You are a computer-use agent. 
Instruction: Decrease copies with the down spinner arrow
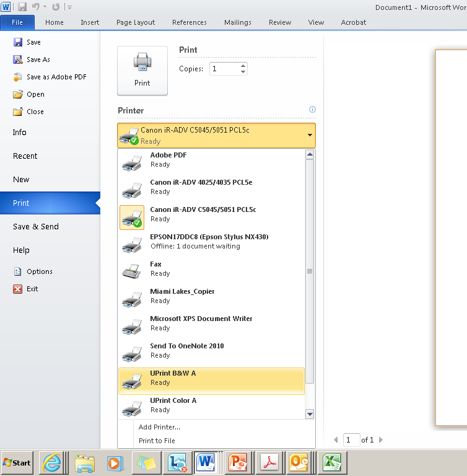point(243,72)
